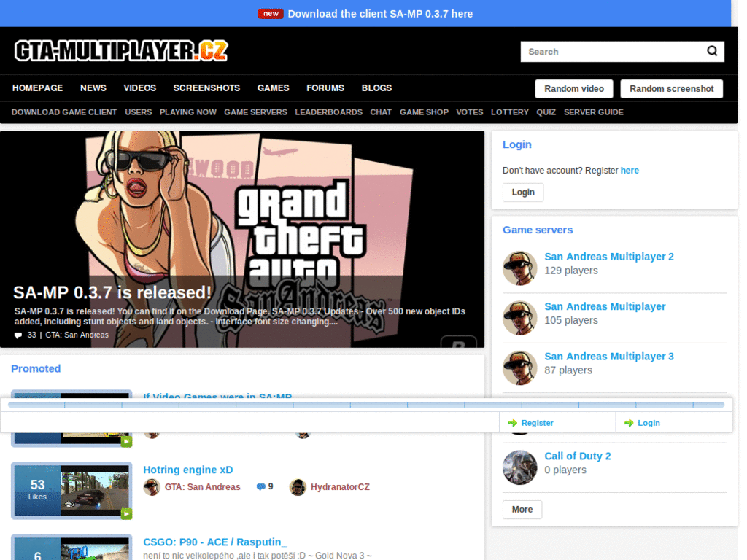
Task: Open Server Guide page
Action: [x=594, y=112]
